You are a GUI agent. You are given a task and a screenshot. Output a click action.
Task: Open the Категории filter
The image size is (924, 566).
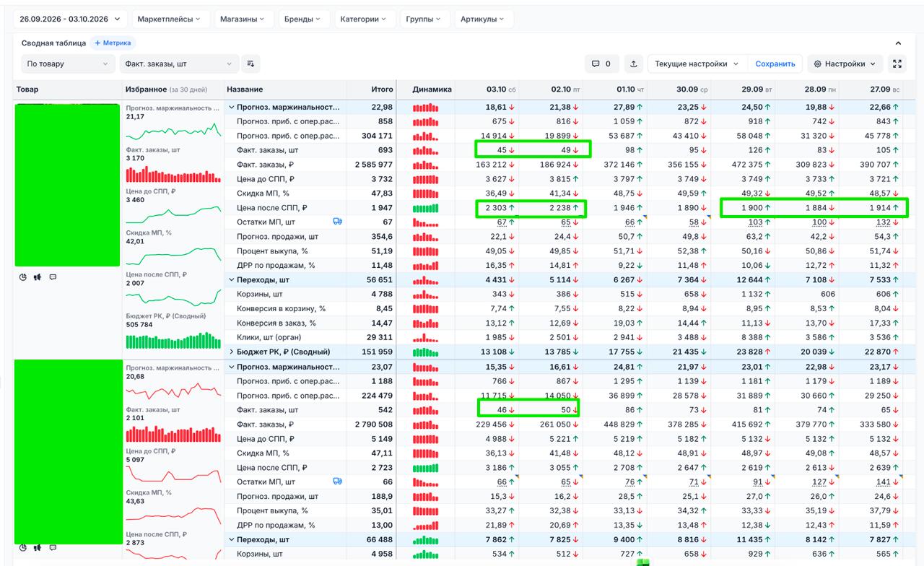364,19
